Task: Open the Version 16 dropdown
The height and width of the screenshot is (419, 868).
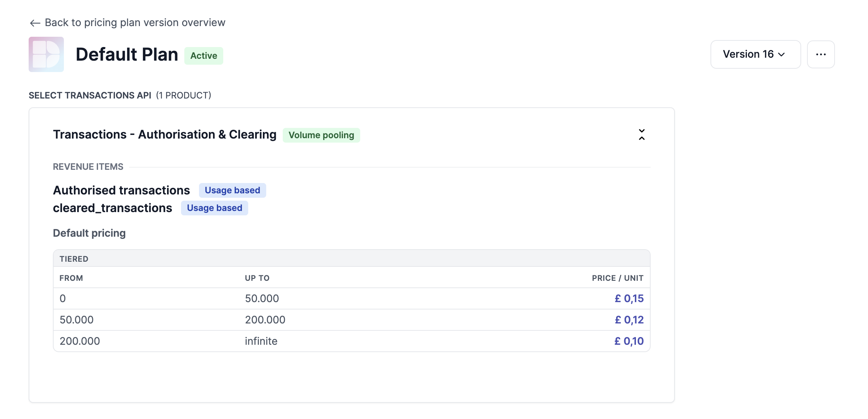Action: coord(755,54)
